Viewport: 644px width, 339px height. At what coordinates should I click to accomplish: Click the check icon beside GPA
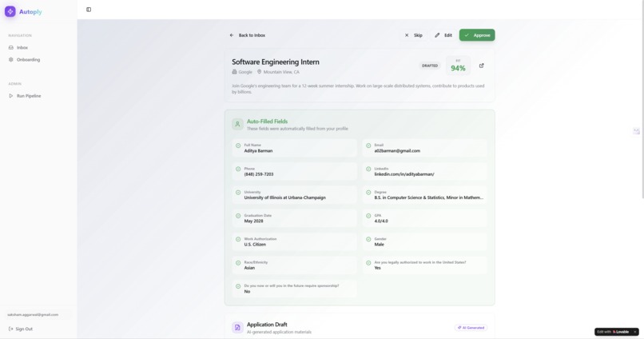(x=368, y=216)
